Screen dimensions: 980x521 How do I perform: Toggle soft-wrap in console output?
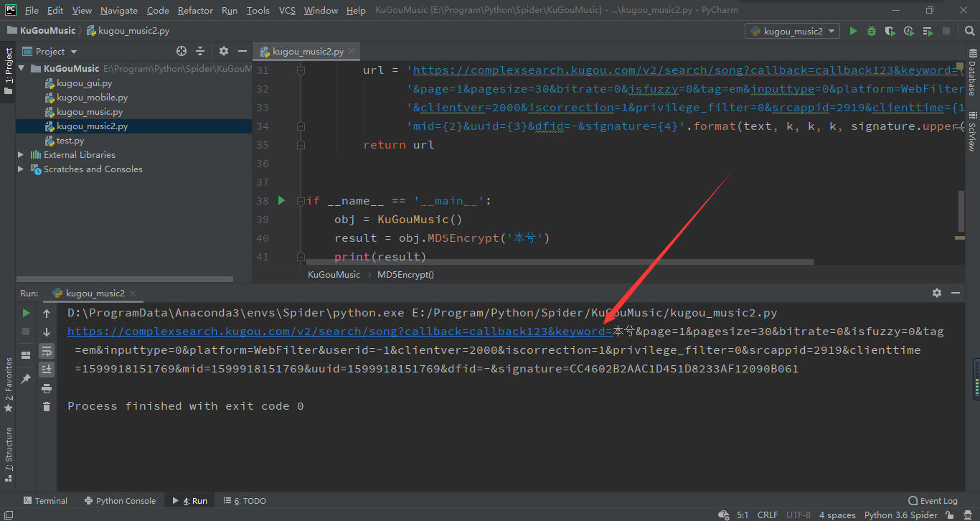(47, 350)
